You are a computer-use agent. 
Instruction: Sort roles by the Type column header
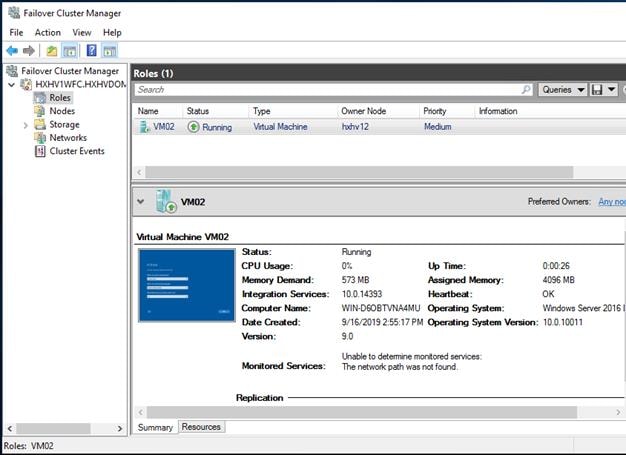261,111
